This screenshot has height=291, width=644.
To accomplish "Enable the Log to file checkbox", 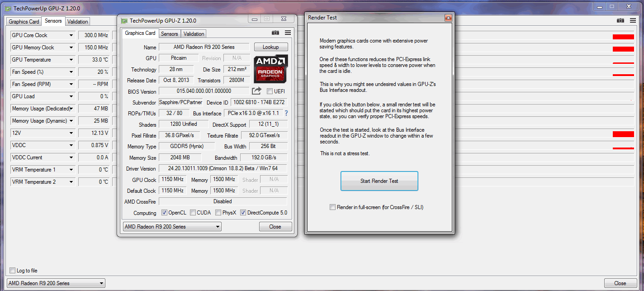I will (12, 271).
